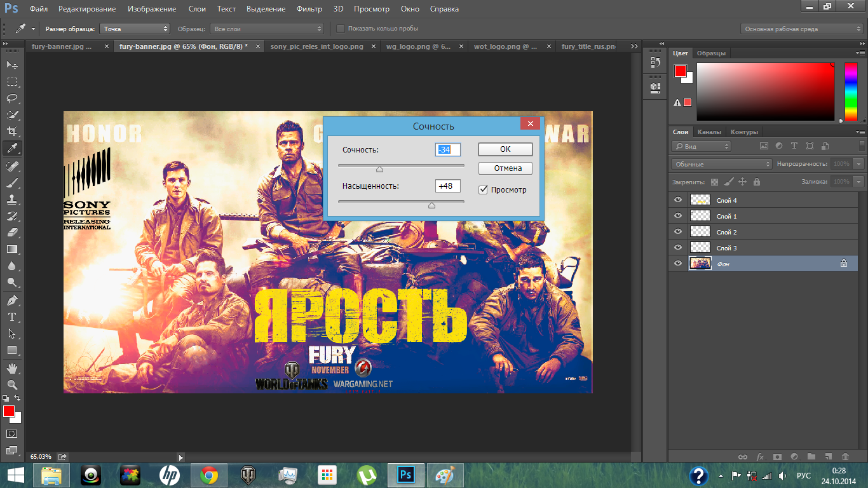Open the Фильтр menu
Screen dimensions: 868x488
(309, 9)
